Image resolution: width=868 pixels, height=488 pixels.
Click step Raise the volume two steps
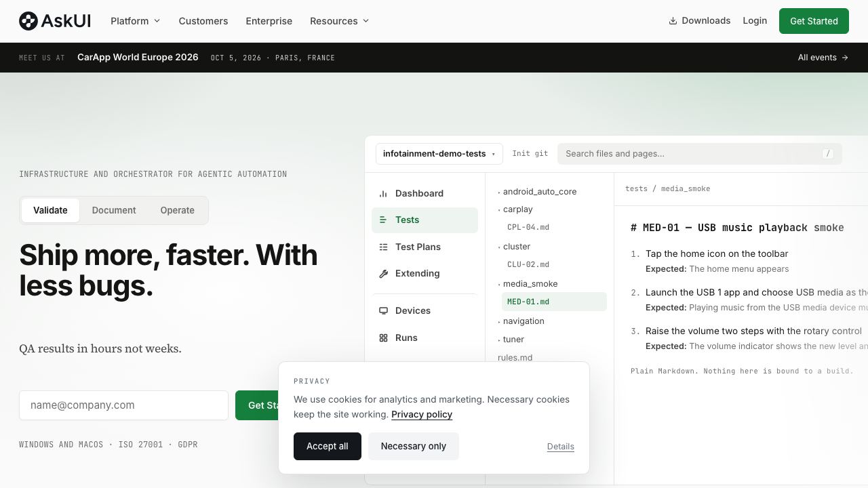point(753,331)
